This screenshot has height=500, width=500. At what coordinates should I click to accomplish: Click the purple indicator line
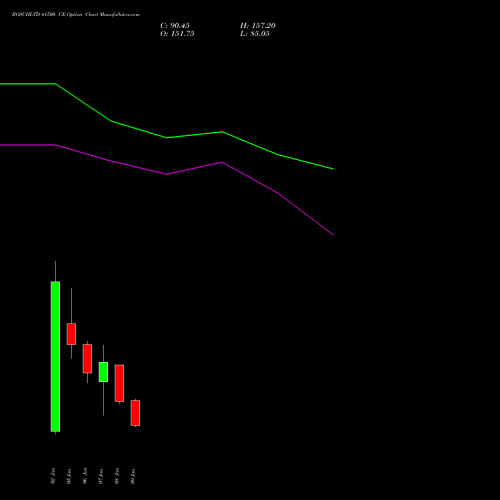[167, 174]
